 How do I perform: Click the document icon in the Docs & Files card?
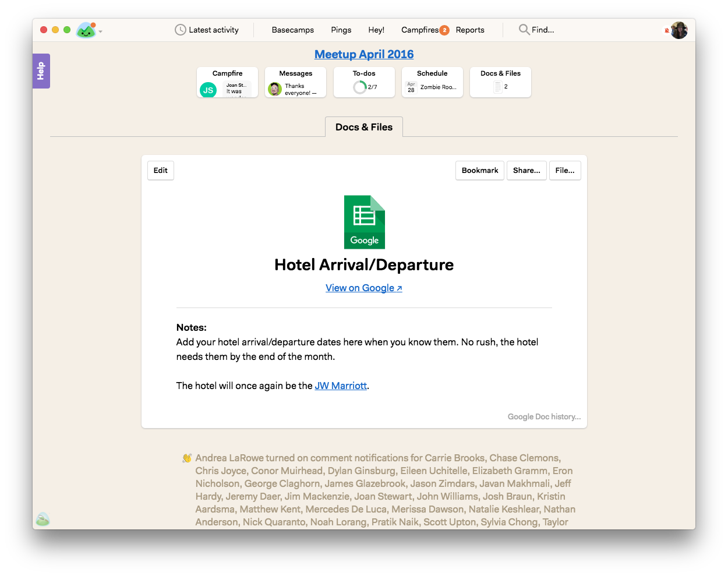(x=498, y=87)
